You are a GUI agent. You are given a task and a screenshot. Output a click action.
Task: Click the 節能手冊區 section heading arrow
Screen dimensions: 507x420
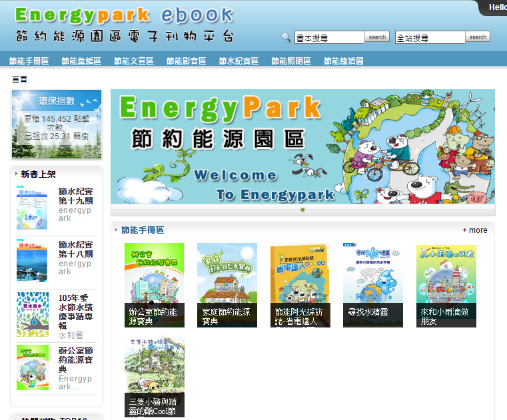(x=116, y=230)
